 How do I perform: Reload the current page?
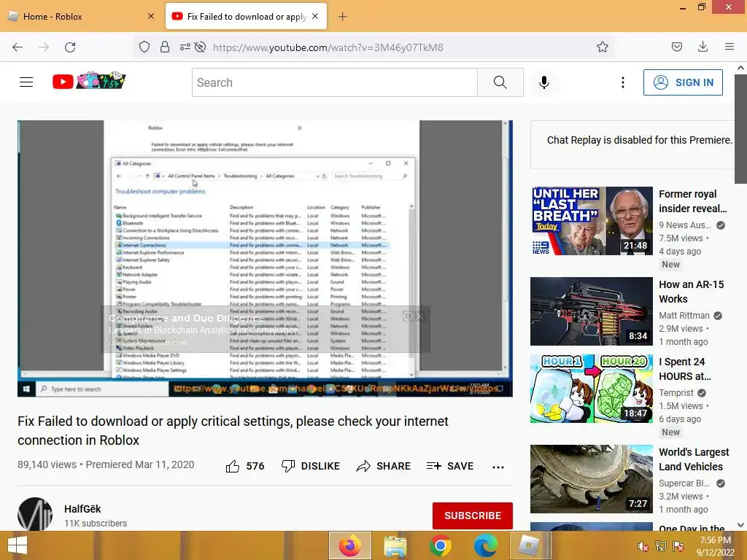70,47
